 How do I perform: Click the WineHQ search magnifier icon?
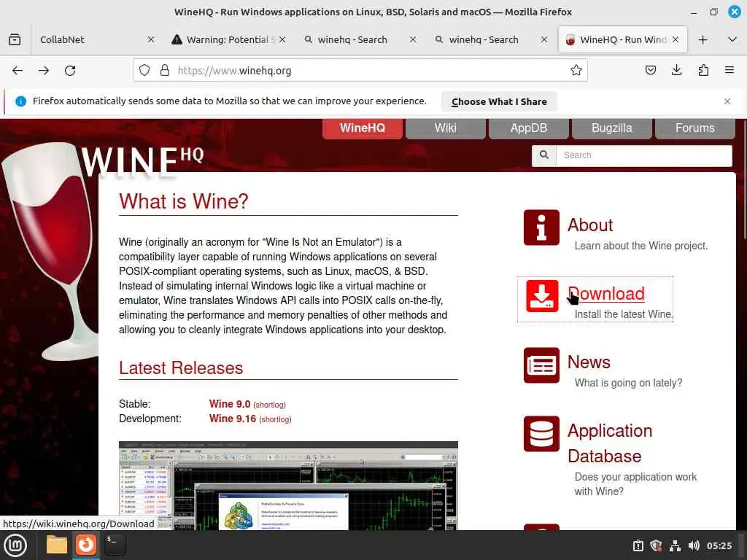(544, 155)
